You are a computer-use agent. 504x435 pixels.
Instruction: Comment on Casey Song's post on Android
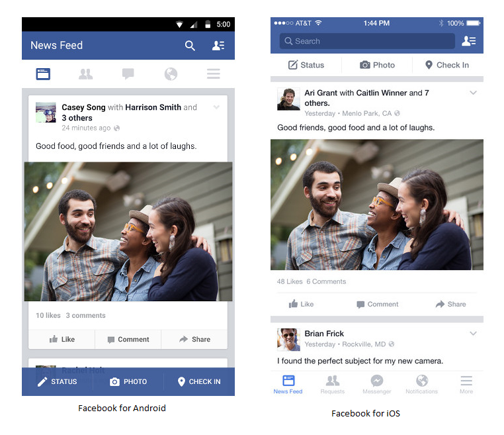point(128,340)
